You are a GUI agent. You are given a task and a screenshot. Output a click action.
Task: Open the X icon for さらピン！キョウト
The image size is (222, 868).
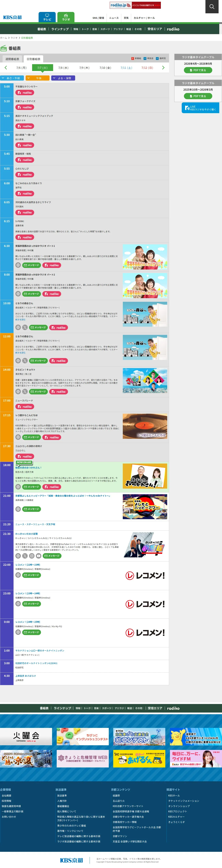coord(25,392)
